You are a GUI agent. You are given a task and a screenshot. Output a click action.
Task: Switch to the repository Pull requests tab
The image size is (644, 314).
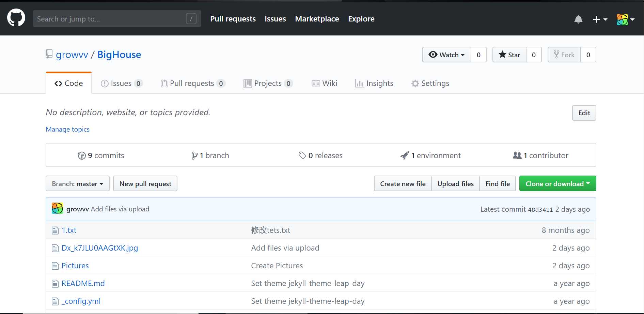tap(193, 83)
